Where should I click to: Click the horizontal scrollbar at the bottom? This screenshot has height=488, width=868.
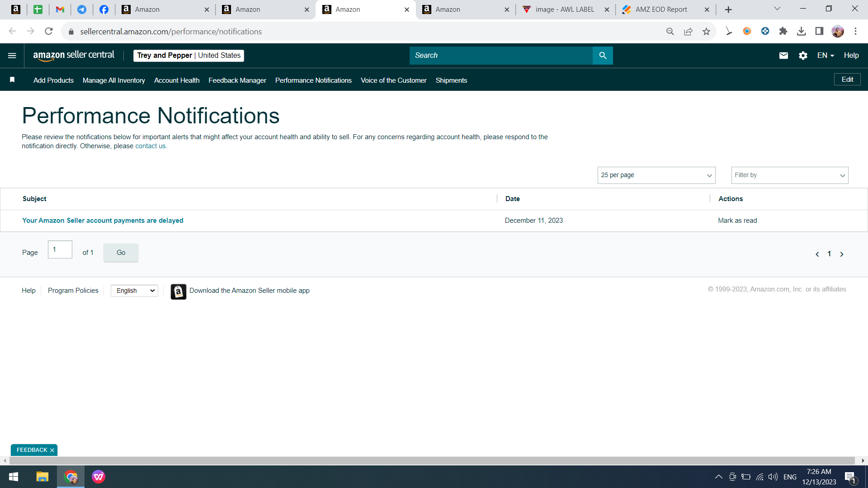tap(432, 460)
